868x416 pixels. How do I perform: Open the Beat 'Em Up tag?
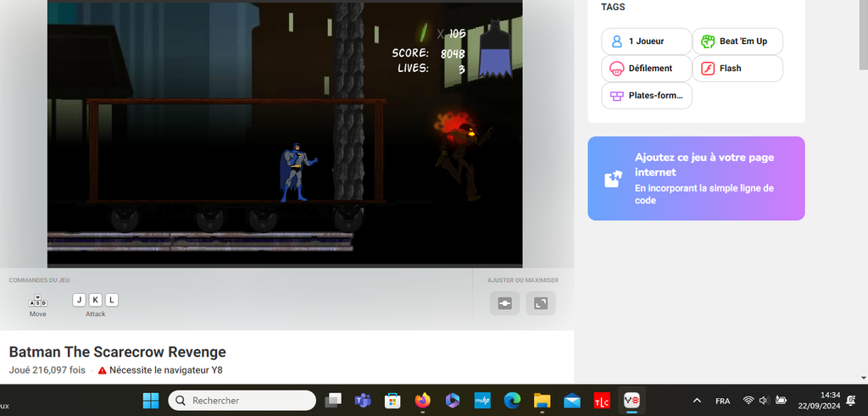point(737,41)
